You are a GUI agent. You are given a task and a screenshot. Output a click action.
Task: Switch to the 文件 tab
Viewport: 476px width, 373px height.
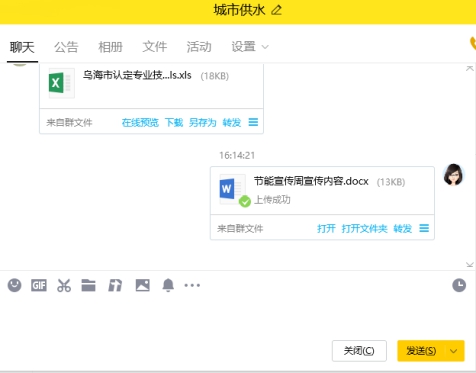tap(155, 47)
